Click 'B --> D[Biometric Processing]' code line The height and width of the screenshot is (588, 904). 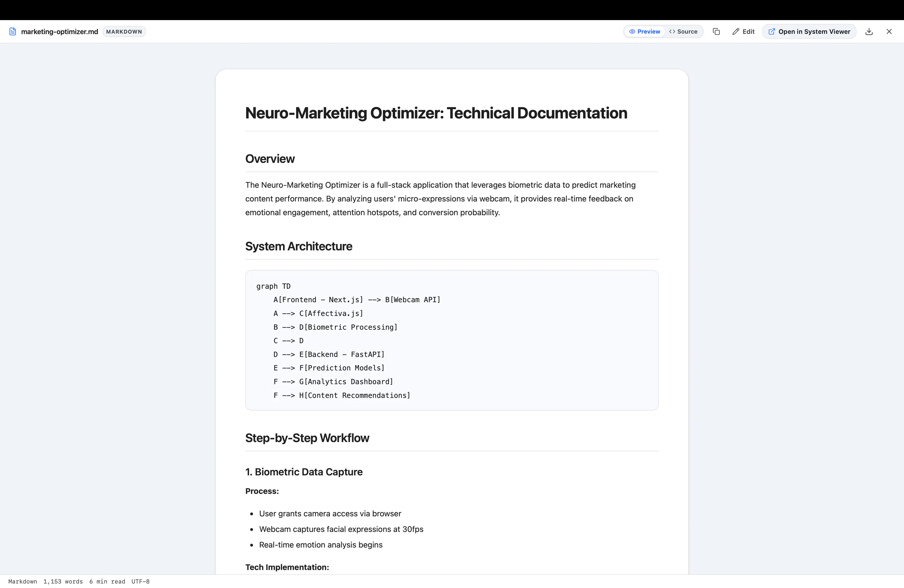[x=335, y=327]
